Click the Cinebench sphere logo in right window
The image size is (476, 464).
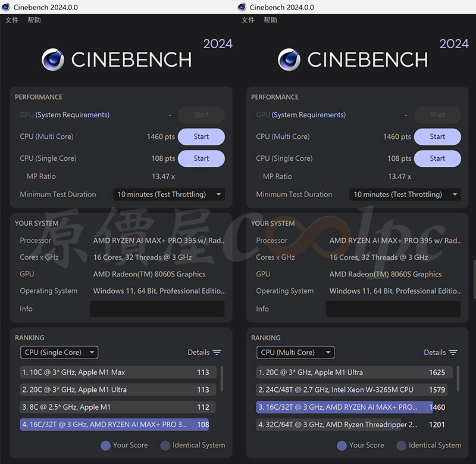[x=289, y=60]
